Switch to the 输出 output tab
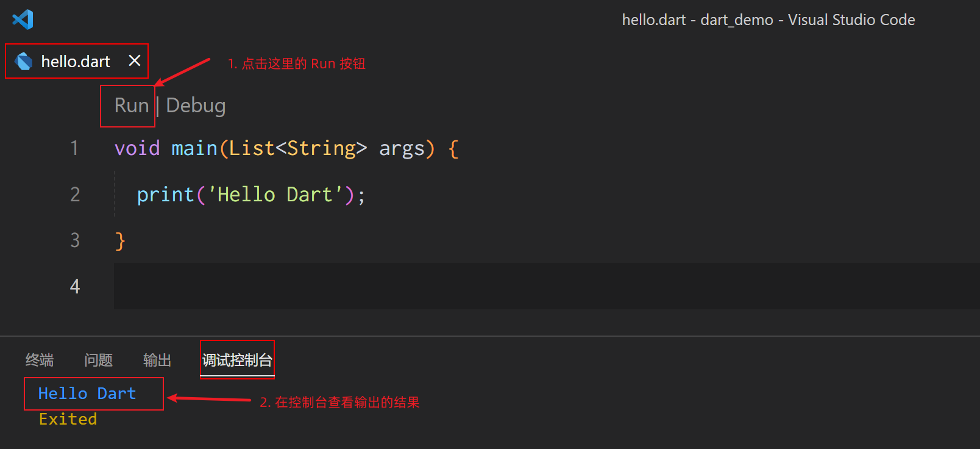This screenshot has height=449, width=980. click(157, 360)
